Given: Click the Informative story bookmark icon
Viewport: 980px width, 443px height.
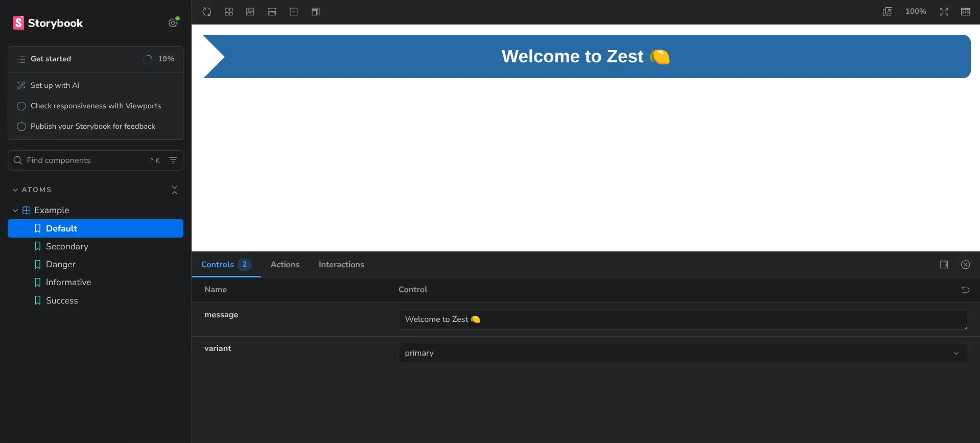Looking at the screenshot, I should [37, 282].
